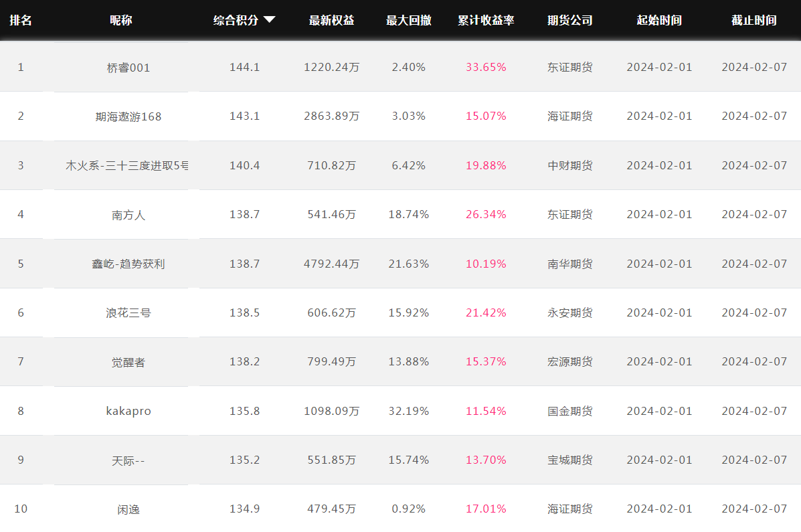This screenshot has height=532, width=801.
Task: Open the nickname 桥睿001
Action: (x=128, y=68)
